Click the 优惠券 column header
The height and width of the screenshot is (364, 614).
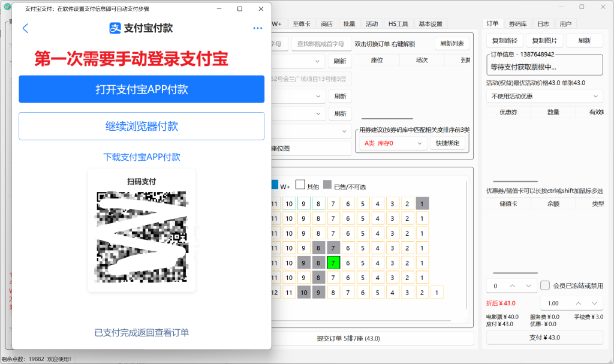click(508, 112)
